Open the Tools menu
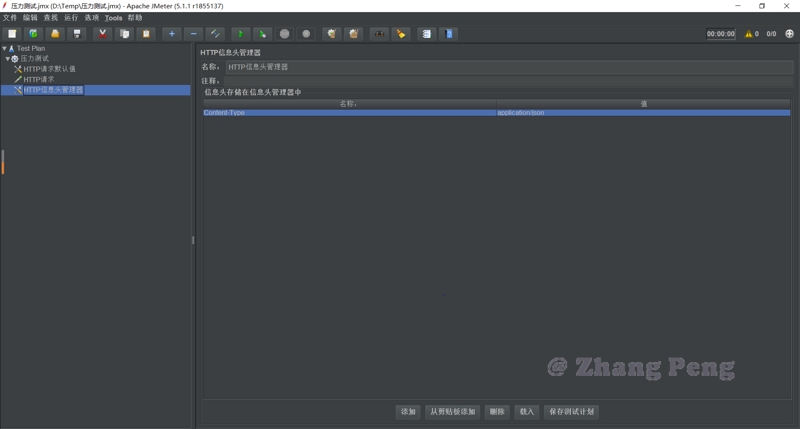Screen dimensions: 800x429 pyautogui.click(x=113, y=18)
